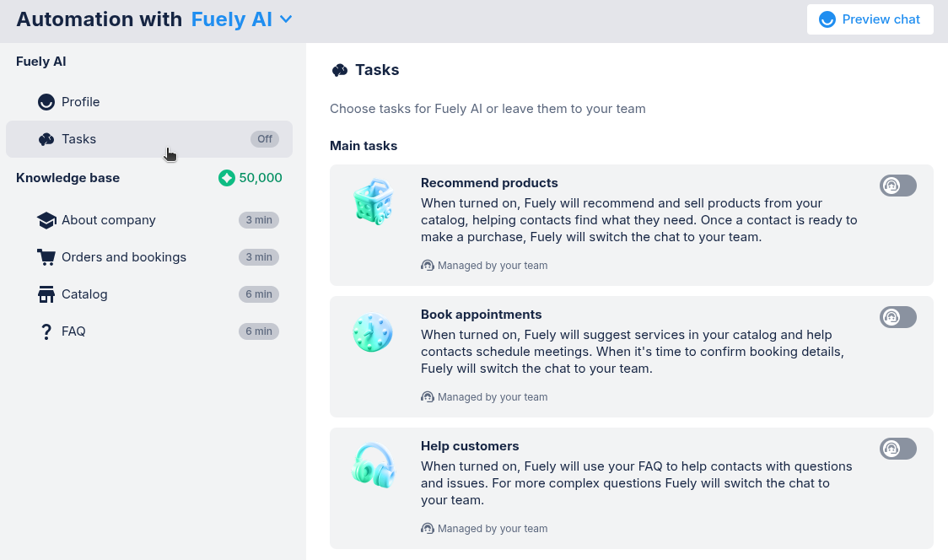Image resolution: width=948 pixels, height=560 pixels.
Task: Enable the Recommend products toggle
Action: (x=897, y=186)
